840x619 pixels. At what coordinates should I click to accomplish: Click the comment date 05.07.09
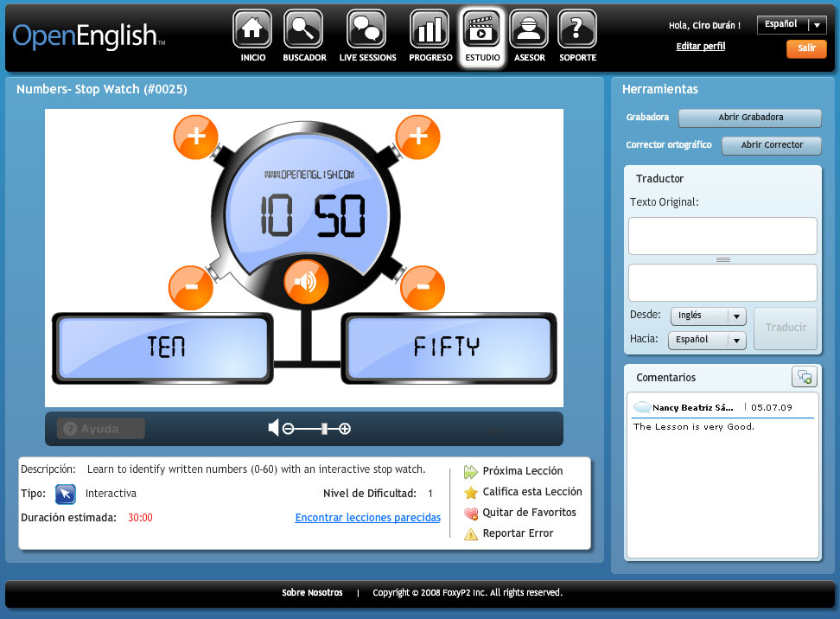click(x=772, y=408)
